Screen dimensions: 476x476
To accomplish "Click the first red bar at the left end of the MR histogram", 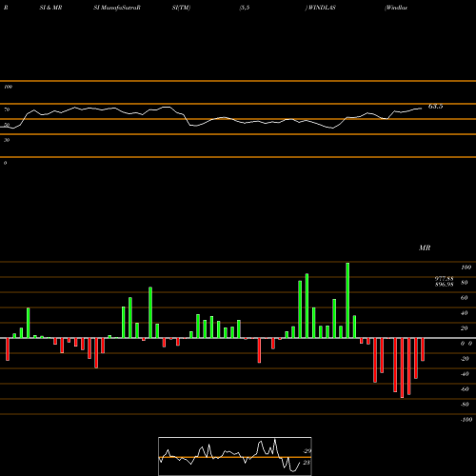I will tap(8, 349).
